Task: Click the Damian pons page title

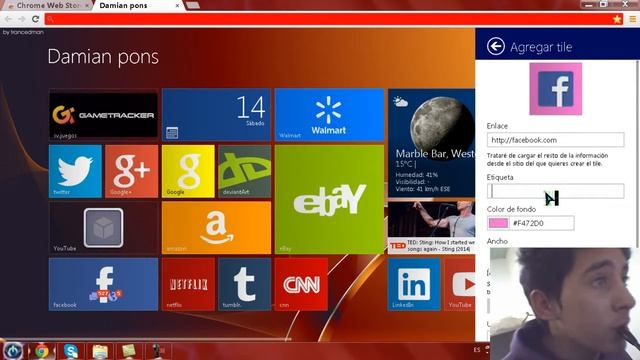Action: 103,57
